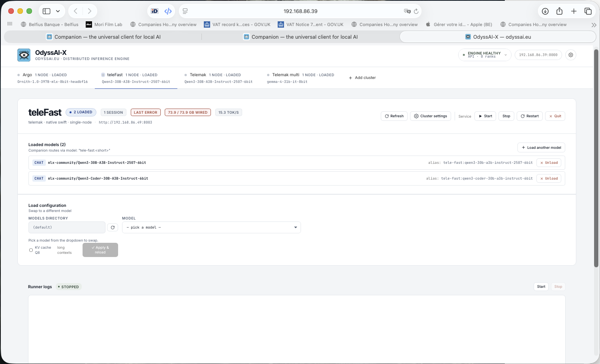
Task: Go back to the previous page
Action: pos(75,11)
